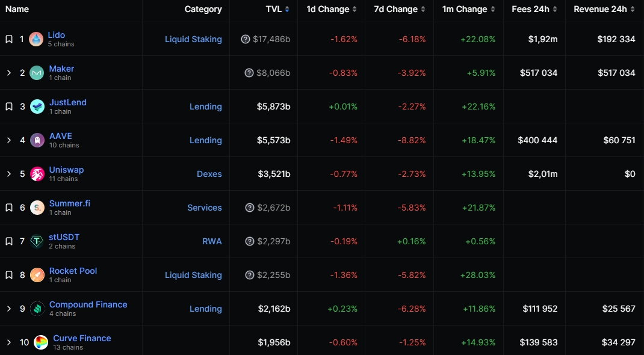Toggle bookmark for Lido row
This screenshot has width=644, height=355.
coord(8,39)
